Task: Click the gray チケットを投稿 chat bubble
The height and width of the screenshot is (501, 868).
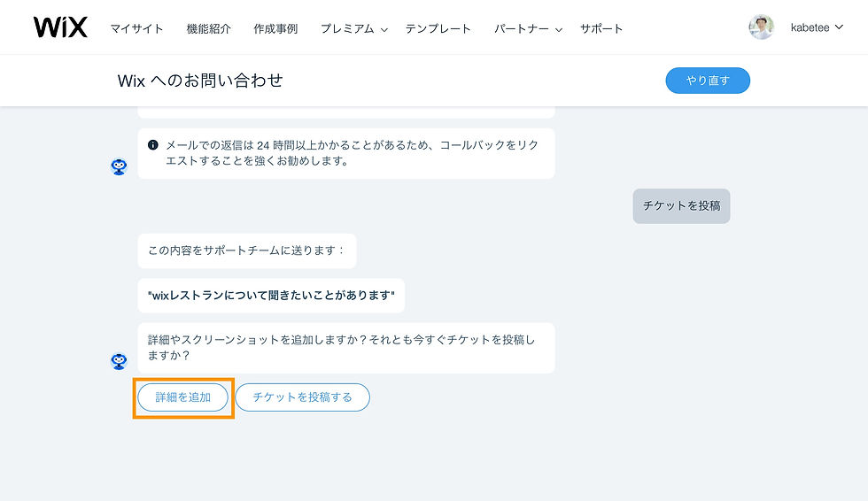Action: pos(681,205)
